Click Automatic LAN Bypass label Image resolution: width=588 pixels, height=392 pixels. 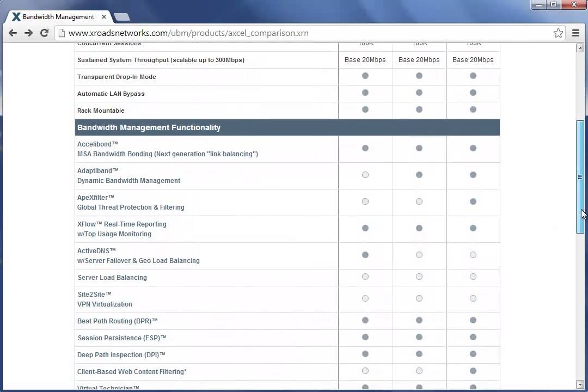(x=111, y=94)
